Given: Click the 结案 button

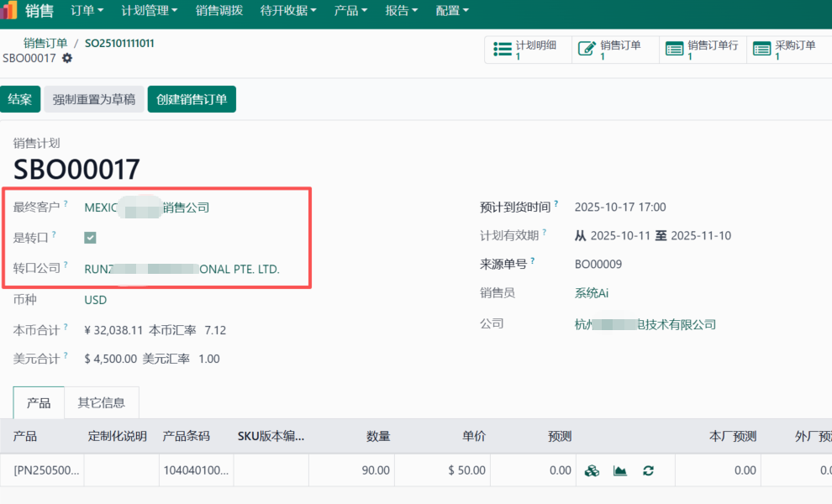Looking at the screenshot, I should (19, 99).
